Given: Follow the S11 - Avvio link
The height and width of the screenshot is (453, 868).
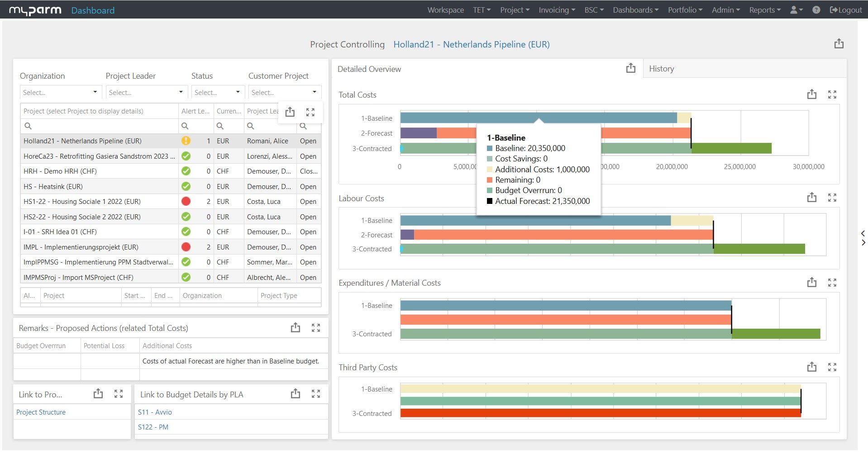Looking at the screenshot, I should click(155, 412).
